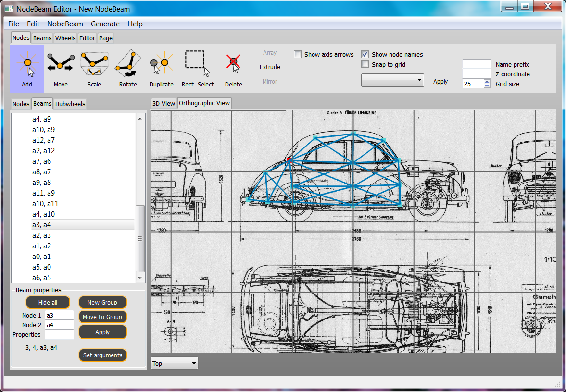The image size is (566, 392).
Task: Click the beam list scroll up arrow
Action: click(x=140, y=118)
